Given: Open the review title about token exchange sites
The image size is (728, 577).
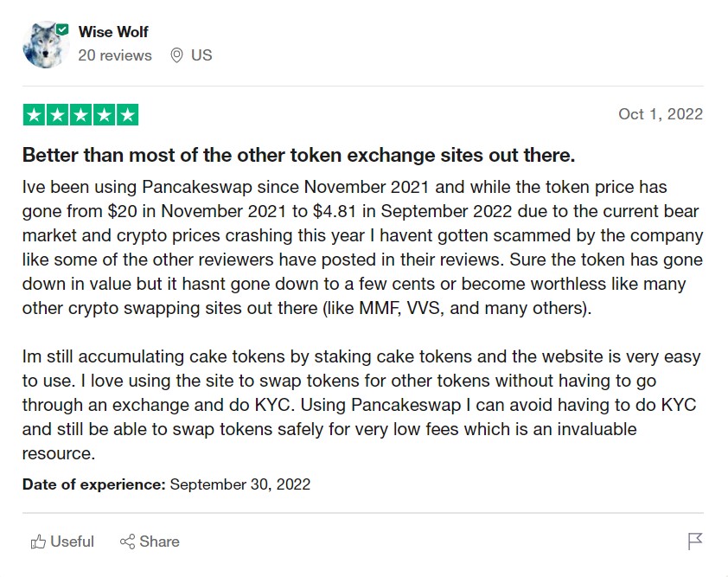Looking at the screenshot, I should tap(298, 155).
